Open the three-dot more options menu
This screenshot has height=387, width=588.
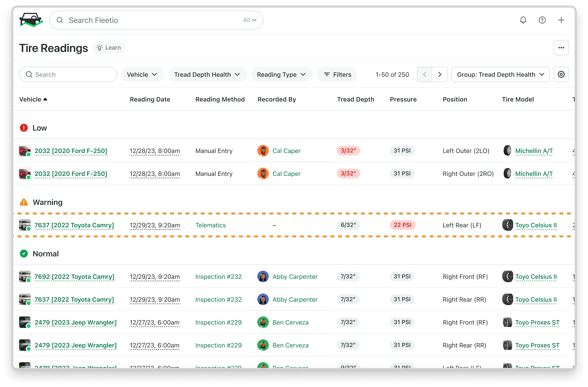click(x=561, y=48)
